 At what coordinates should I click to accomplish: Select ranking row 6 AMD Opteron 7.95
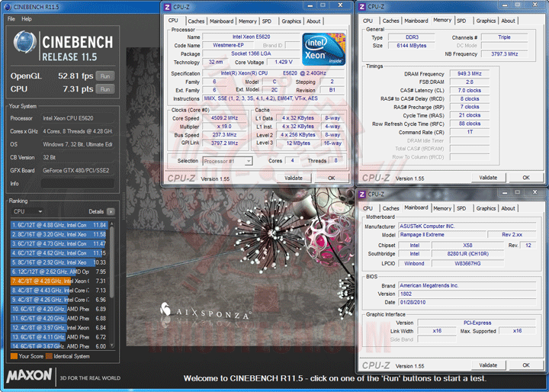click(x=59, y=272)
